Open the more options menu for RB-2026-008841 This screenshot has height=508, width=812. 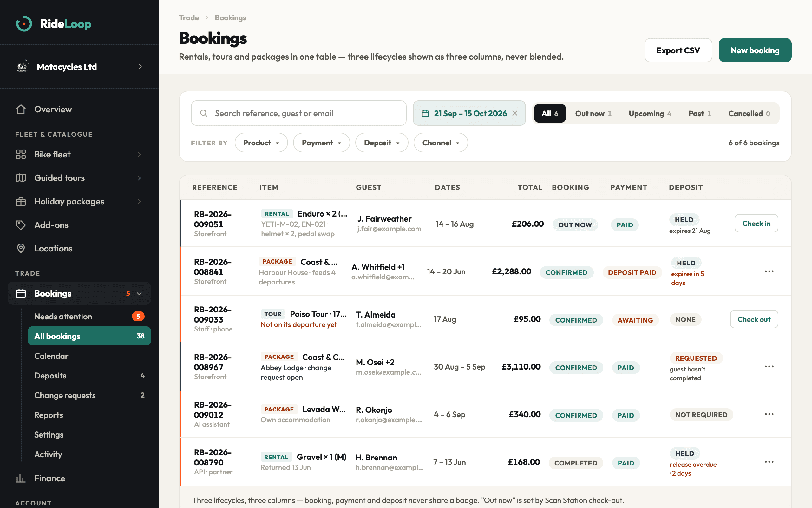(769, 271)
